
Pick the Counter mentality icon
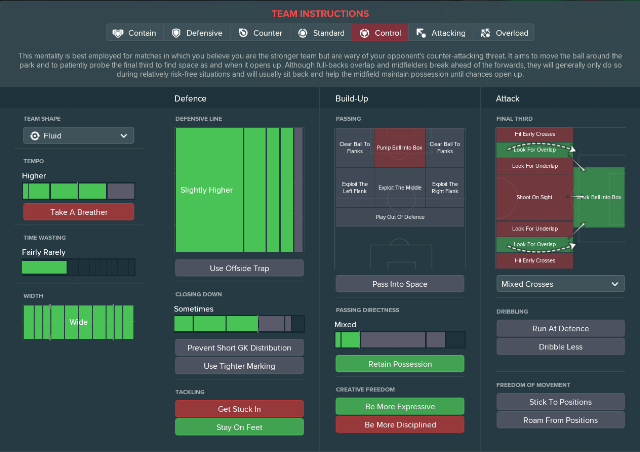(x=243, y=33)
